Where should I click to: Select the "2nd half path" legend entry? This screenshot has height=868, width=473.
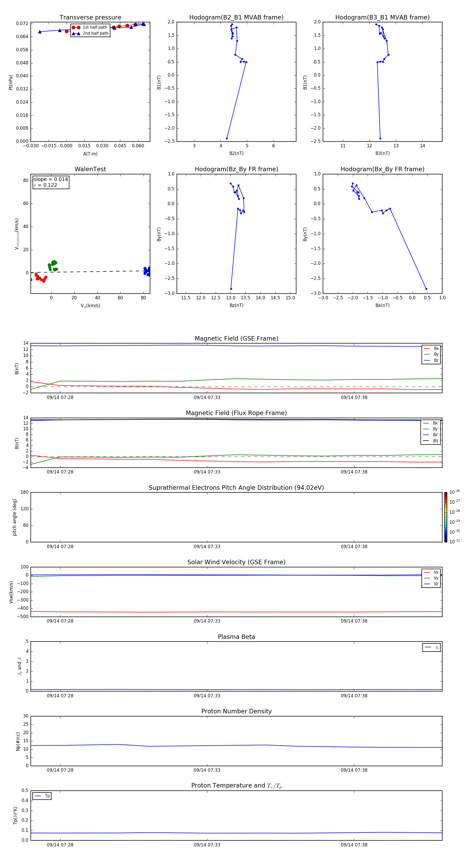tap(90, 33)
